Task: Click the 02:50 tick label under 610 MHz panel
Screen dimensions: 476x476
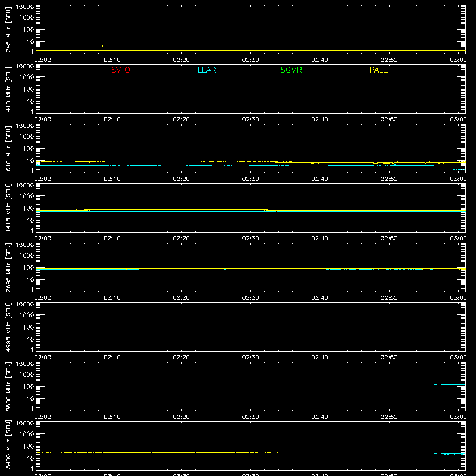Action: click(389, 179)
